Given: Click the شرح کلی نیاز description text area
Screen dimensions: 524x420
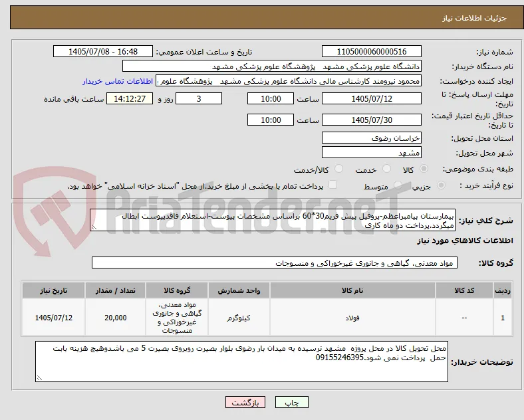Looking at the screenshot, I should (x=273, y=221).
